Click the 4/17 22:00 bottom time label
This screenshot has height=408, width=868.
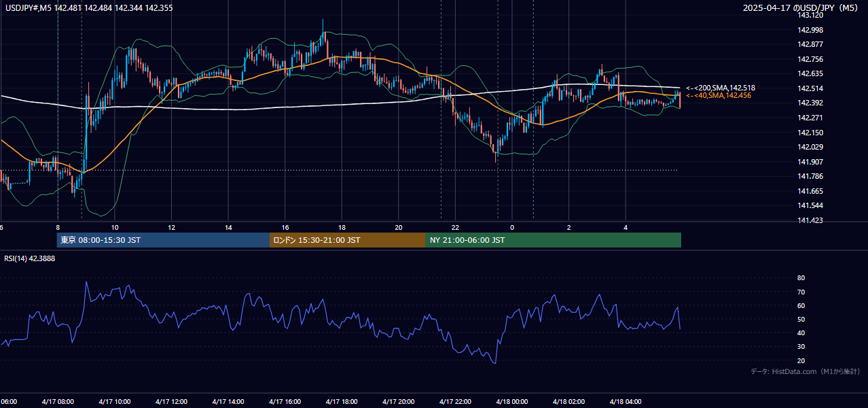pyautogui.click(x=455, y=401)
